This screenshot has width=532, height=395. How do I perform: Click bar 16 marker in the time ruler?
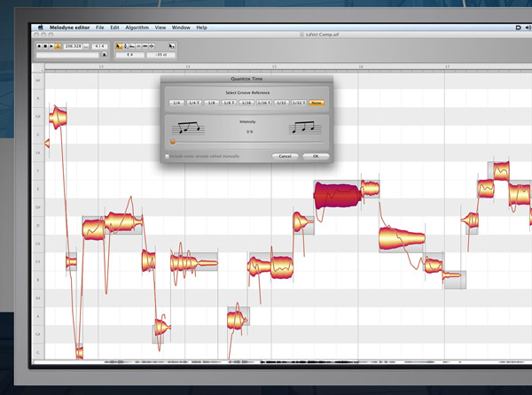(x=361, y=66)
